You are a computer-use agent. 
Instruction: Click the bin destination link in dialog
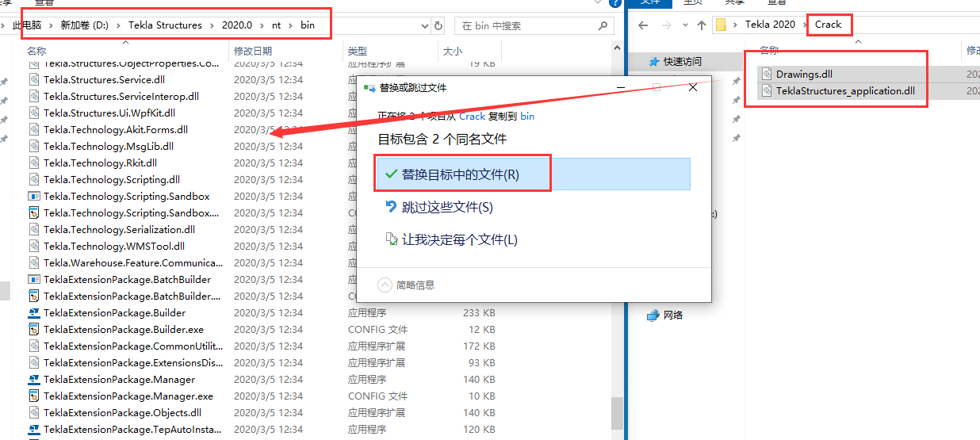(527, 116)
